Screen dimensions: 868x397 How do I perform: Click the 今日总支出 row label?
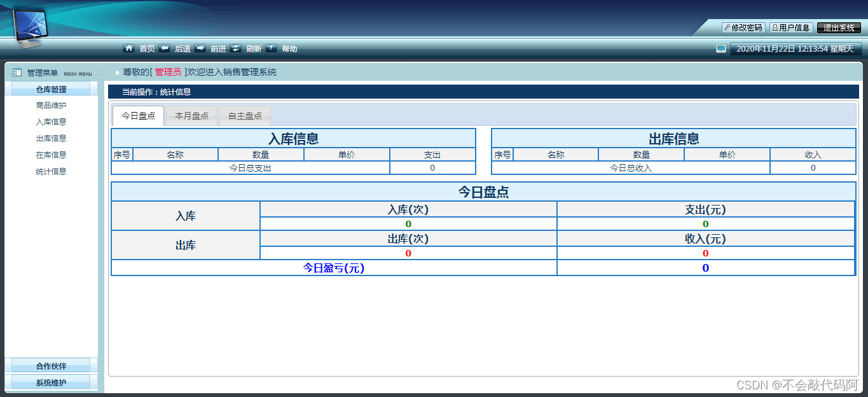(x=251, y=168)
